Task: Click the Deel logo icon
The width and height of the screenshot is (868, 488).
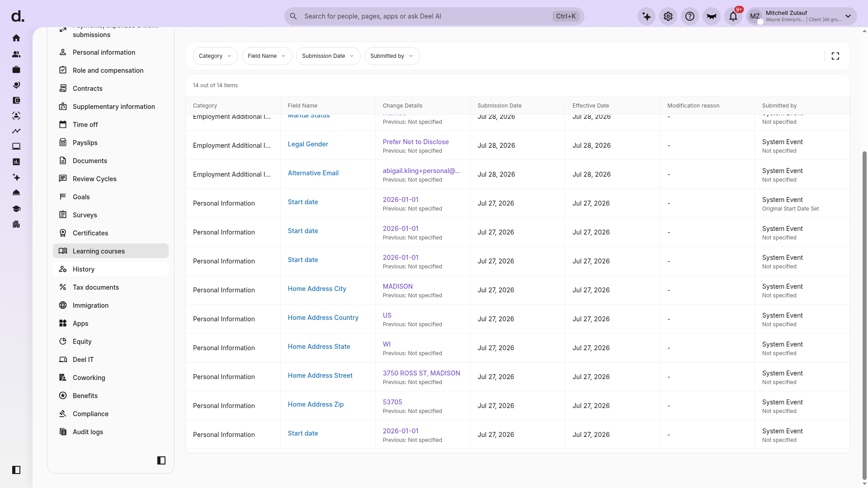Action: pyautogui.click(x=18, y=17)
